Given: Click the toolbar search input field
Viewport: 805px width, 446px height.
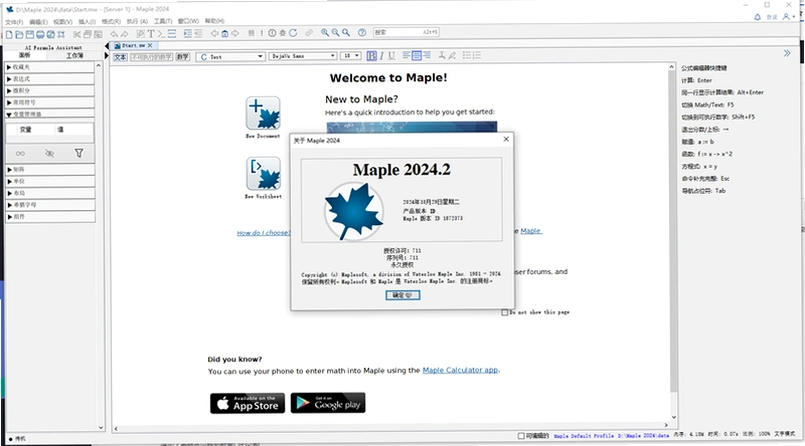Looking at the screenshot, I should (x=406, y=32).
